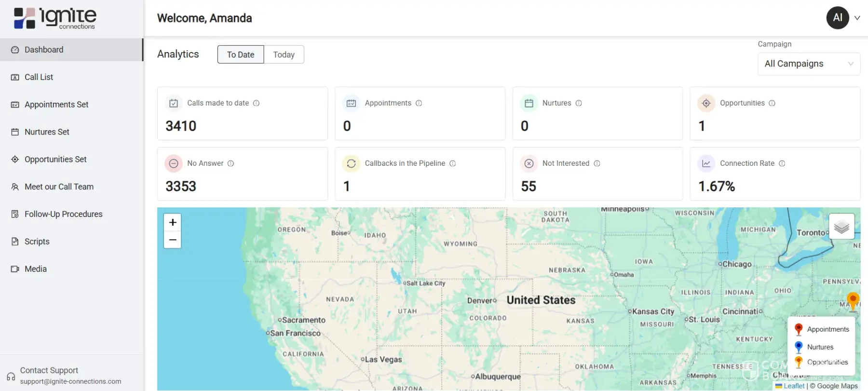
Task: Expand the All Campaigns dropdown
Action: pos(809,64)
